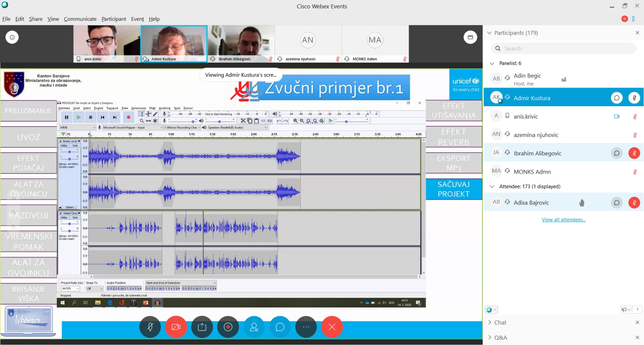Click the share content button in bottom toolbar

(202, 327)
